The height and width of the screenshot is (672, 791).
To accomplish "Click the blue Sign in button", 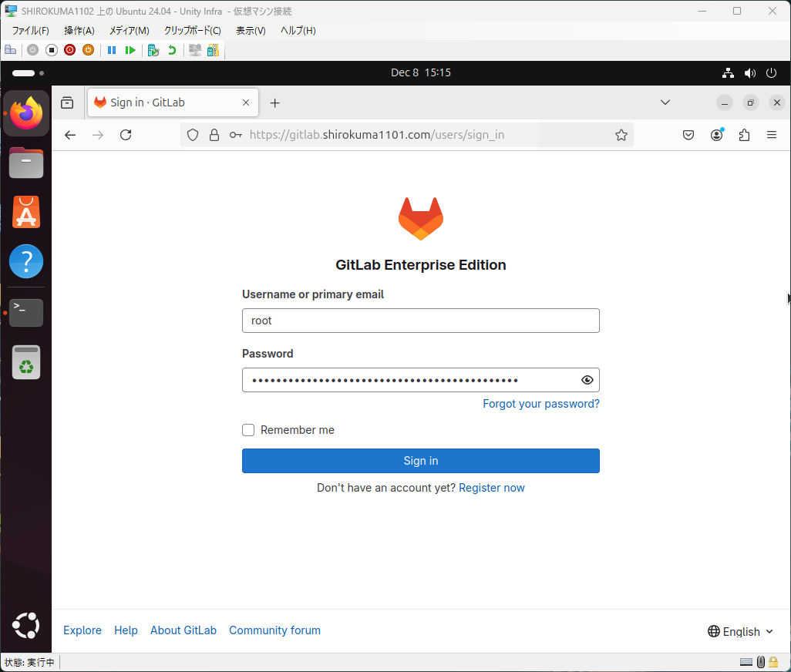I will click(x=421, y=461).
